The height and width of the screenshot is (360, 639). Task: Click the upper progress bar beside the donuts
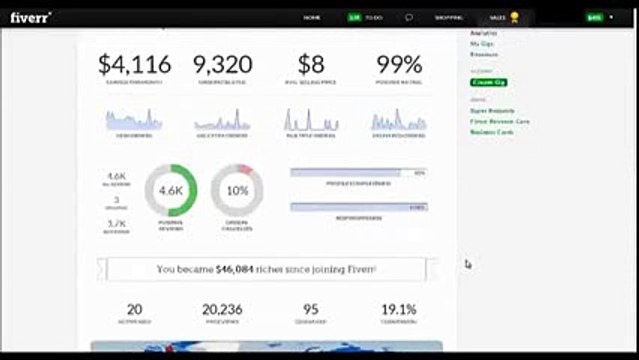coord(359,173)
